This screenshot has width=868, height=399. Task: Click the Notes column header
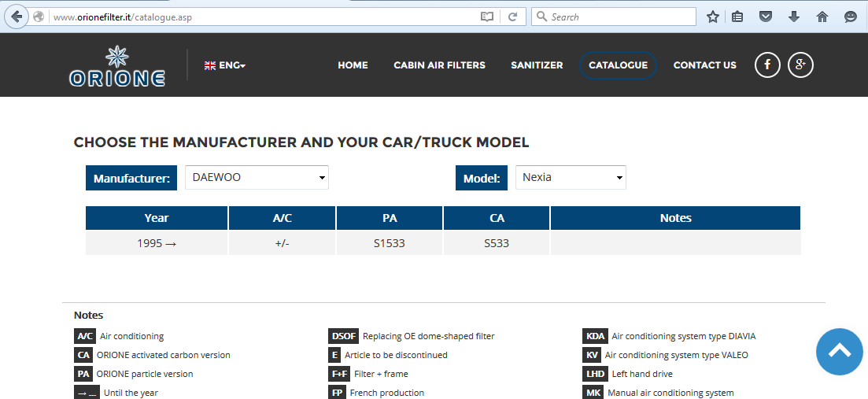click(675, 218)
